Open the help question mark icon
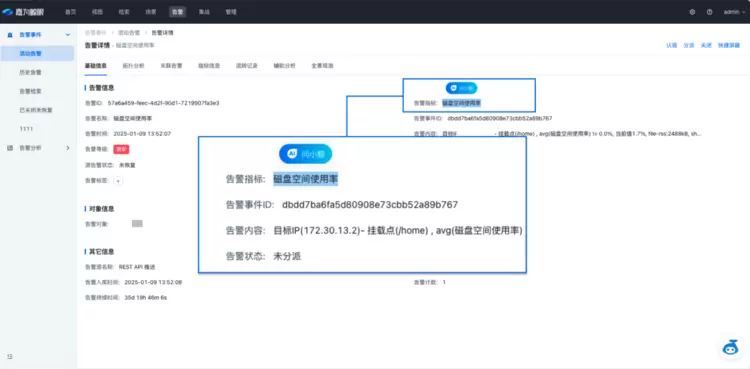 (709, 12)
